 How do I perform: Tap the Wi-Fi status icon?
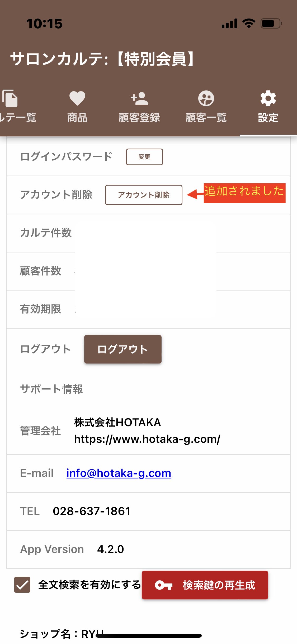[x=249, y=24]
